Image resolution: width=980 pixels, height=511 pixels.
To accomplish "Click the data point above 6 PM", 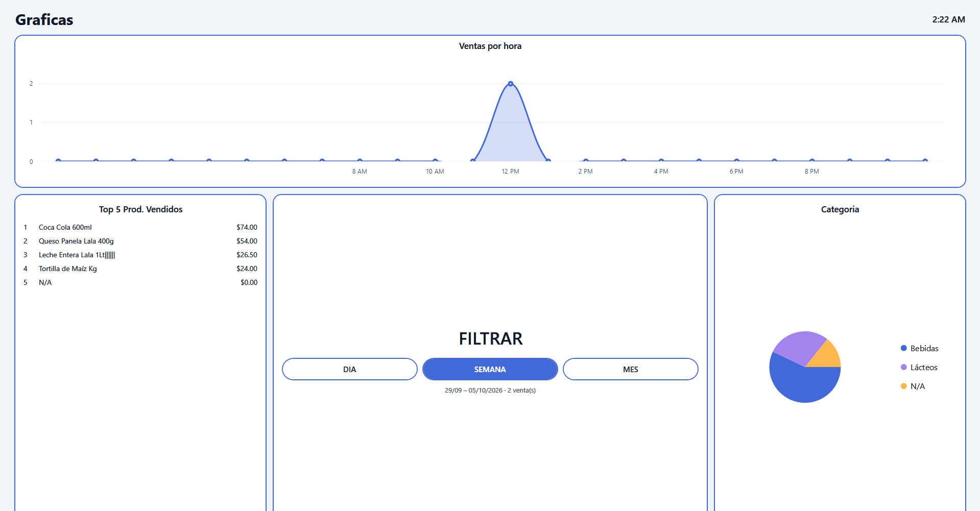I will click(736, 161).
